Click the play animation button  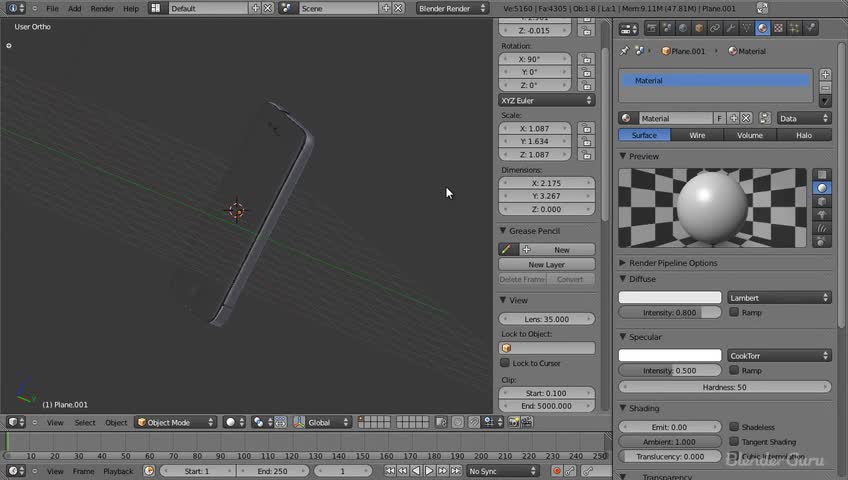click(x=429, y=471)
